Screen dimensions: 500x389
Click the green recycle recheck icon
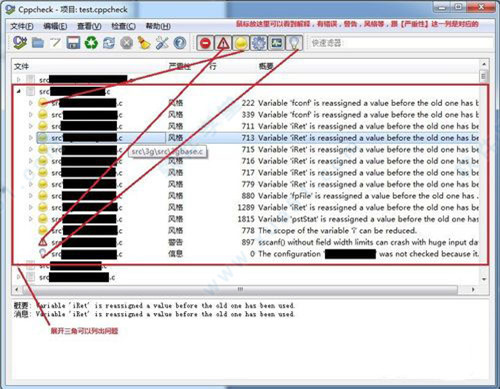coord(91,43)
